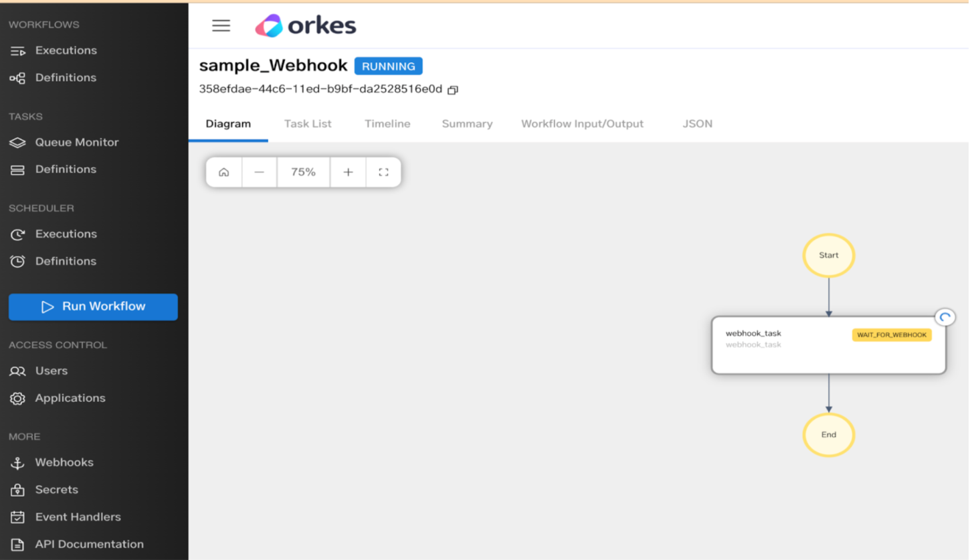Reset diagram view with home icon
Viewport: 970px width, 560px height.
pos(223,172)
